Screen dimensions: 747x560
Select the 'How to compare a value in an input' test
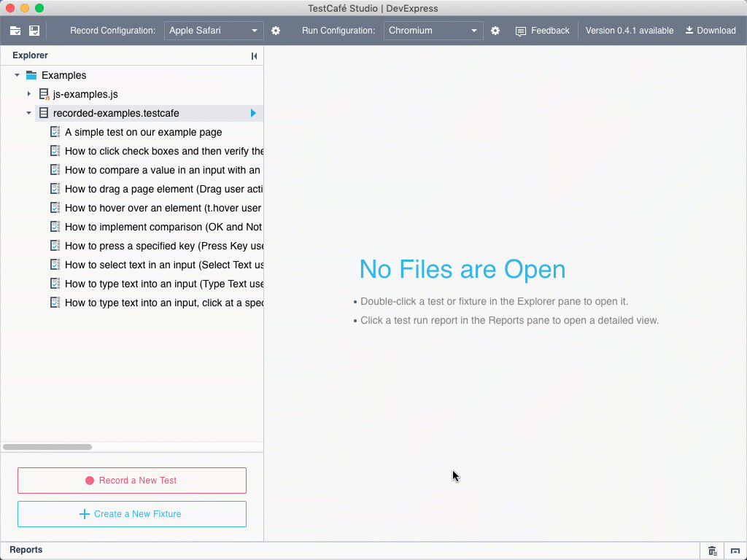pos(163,170)
